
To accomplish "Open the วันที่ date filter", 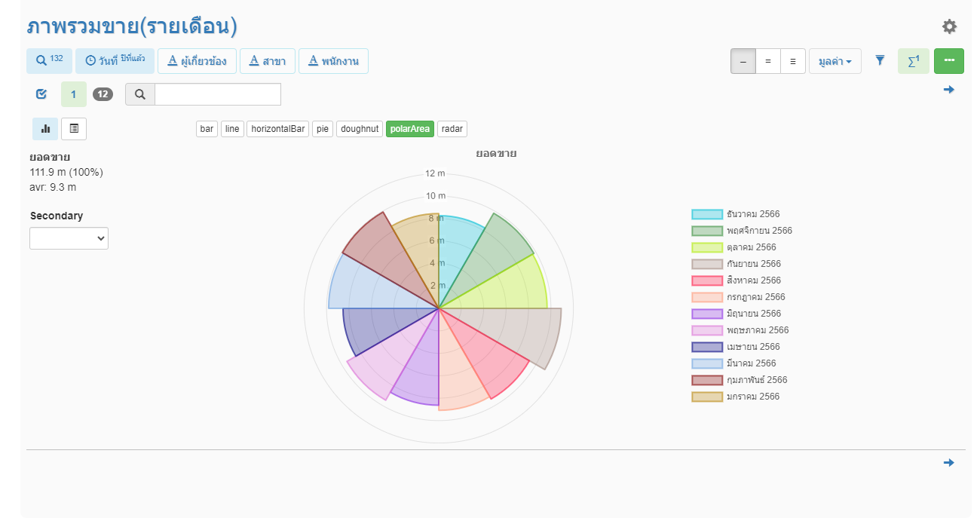I will (x=115, y=61).
